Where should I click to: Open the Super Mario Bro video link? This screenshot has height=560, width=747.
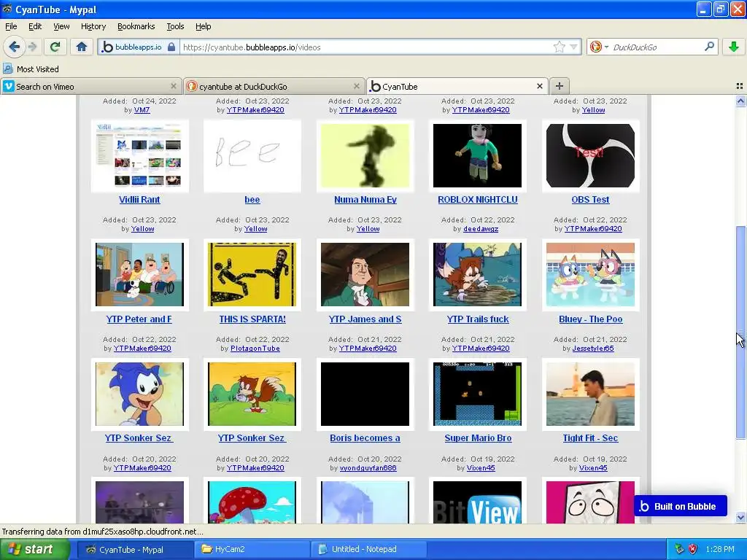[478, 437]
